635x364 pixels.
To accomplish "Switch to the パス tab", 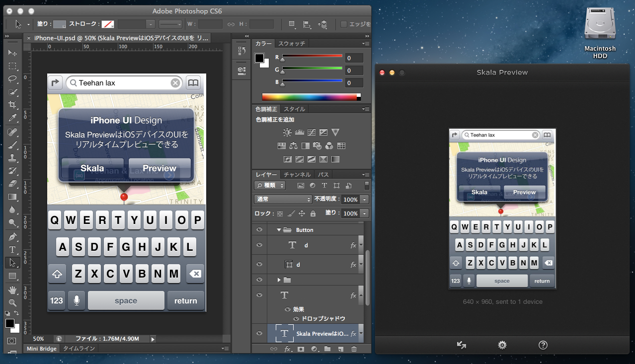I will pyautogui.click(x=323, y=174).
